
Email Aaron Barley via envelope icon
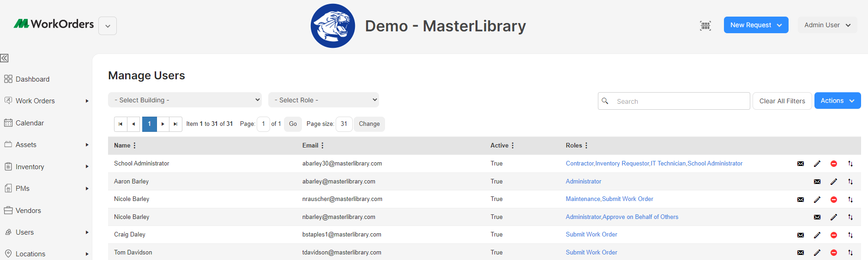(x=817, y=182)
